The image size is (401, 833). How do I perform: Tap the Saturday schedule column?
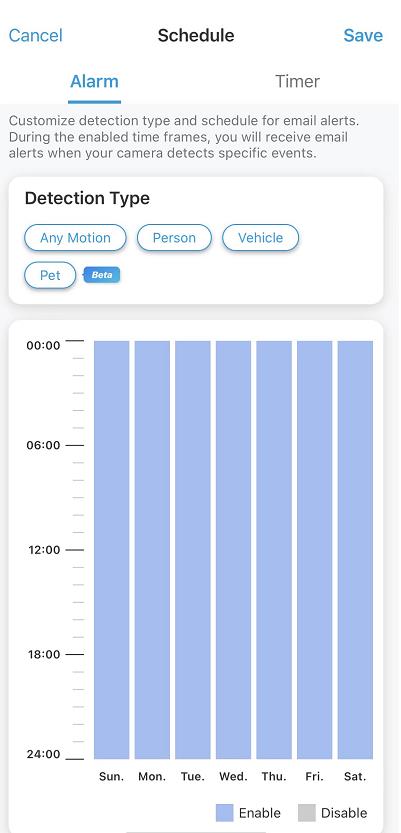(x=355, y=550)
